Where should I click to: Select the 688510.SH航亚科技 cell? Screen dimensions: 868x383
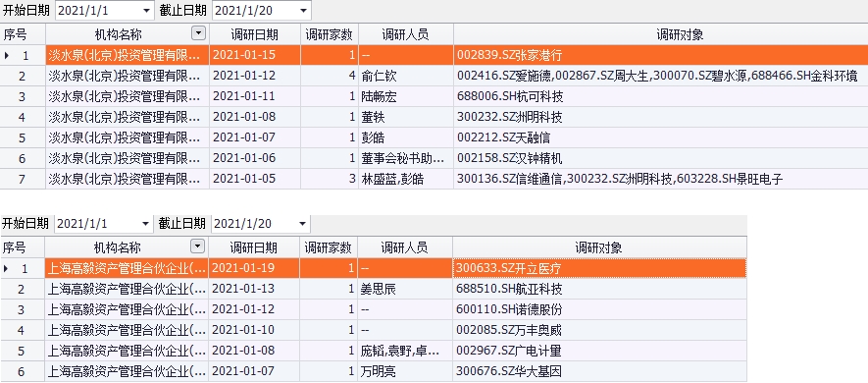599,289
